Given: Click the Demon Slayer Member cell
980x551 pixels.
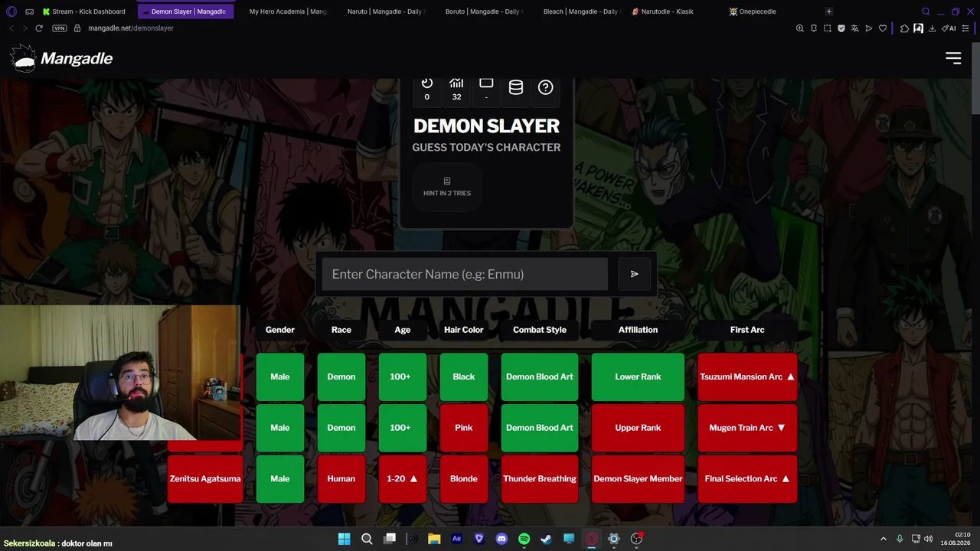Looking at the screenshot, I should (x=638, y=479).
